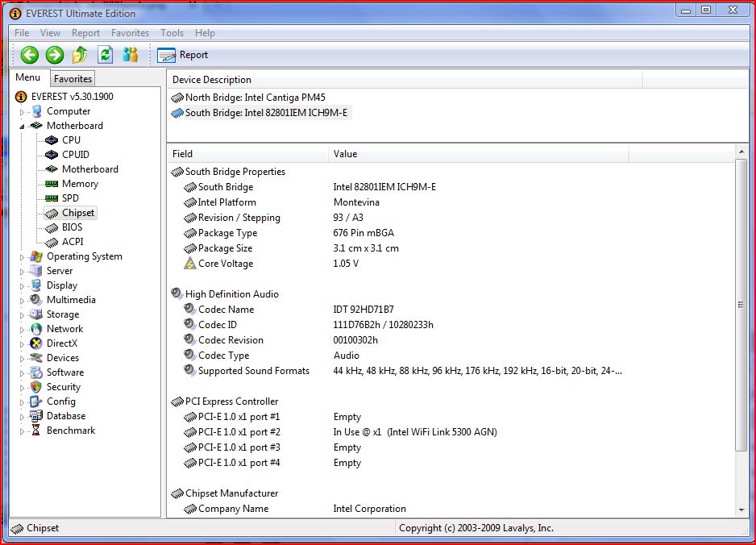Open the users icon in toolbar
756x545 pixels.
(131, 55)
